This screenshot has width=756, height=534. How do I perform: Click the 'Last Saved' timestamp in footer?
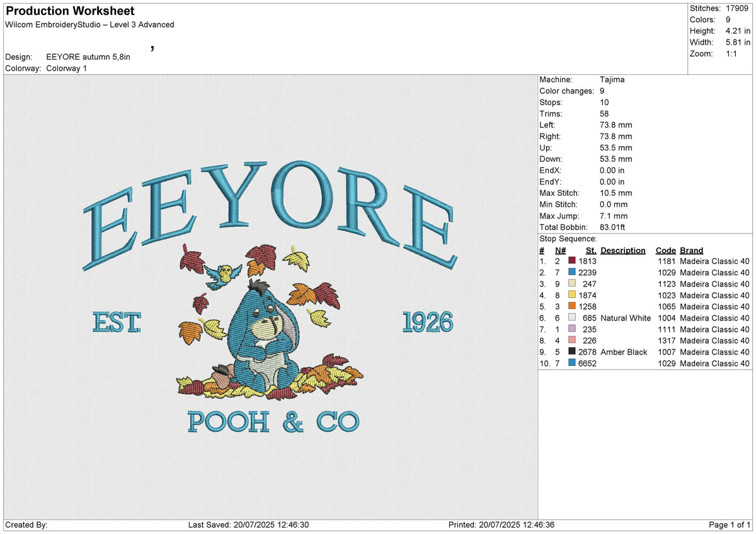point(248,525)
